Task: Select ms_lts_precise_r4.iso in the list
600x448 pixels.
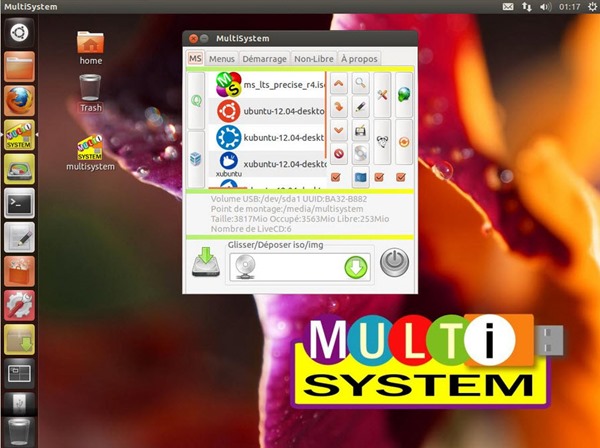Action: [267, 85]
